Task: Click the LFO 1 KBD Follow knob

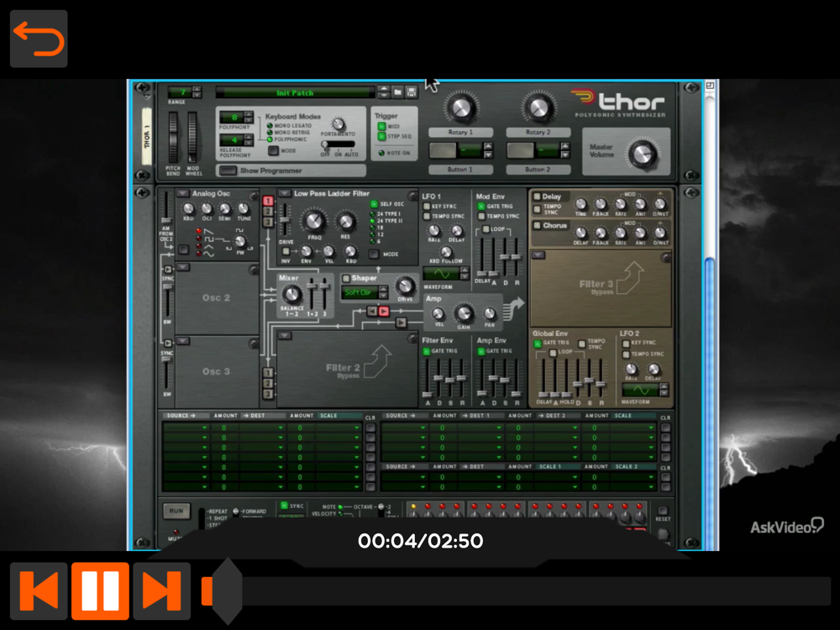Action: point(446,251)
